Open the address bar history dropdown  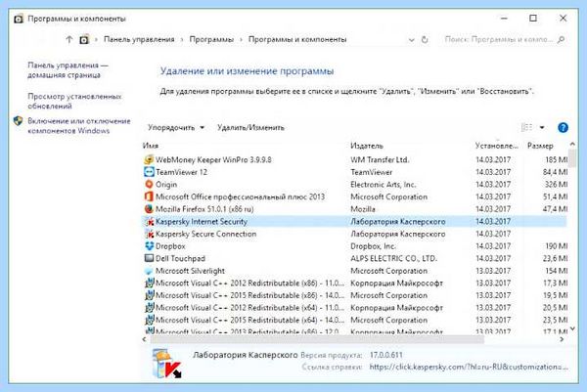(x=412, y=40)
